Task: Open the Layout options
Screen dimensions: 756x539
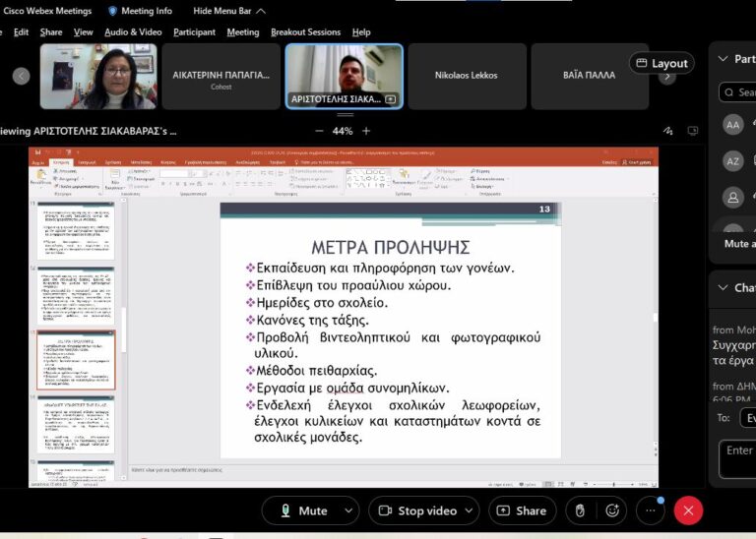Action: 661,63
